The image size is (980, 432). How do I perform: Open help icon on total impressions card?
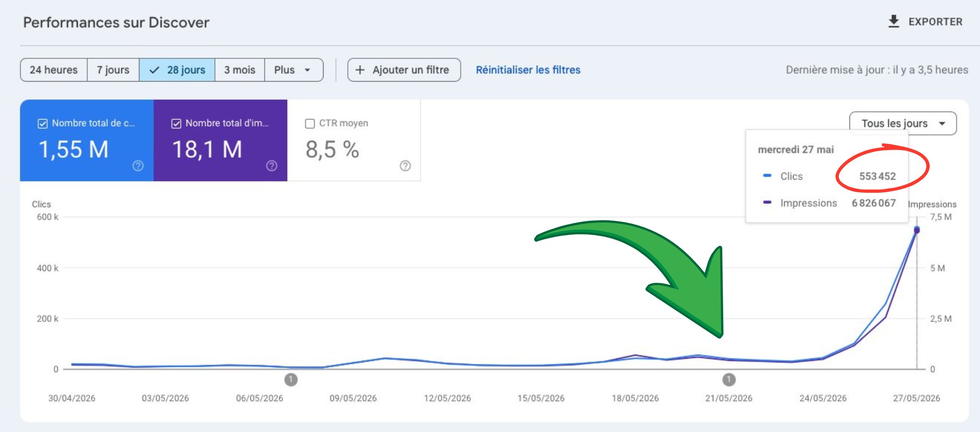pos(272,166)
